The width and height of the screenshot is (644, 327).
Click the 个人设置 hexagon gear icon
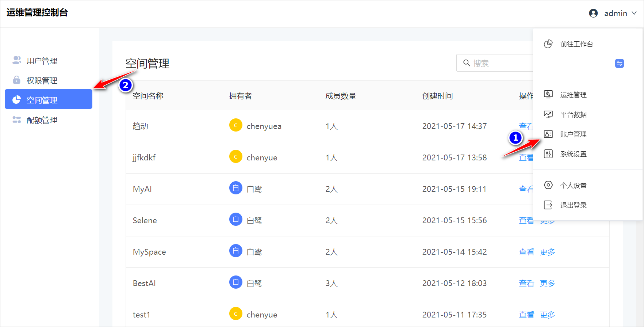548,185
